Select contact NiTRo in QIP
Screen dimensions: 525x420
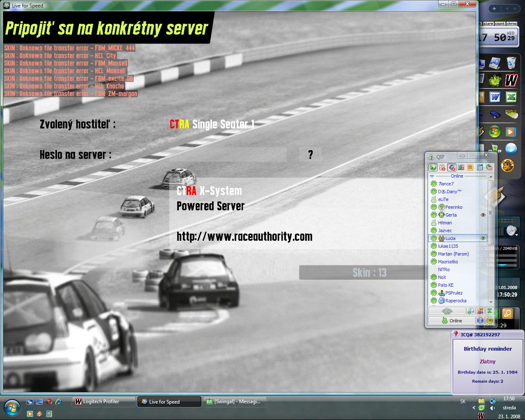click(x=458, y=269)
